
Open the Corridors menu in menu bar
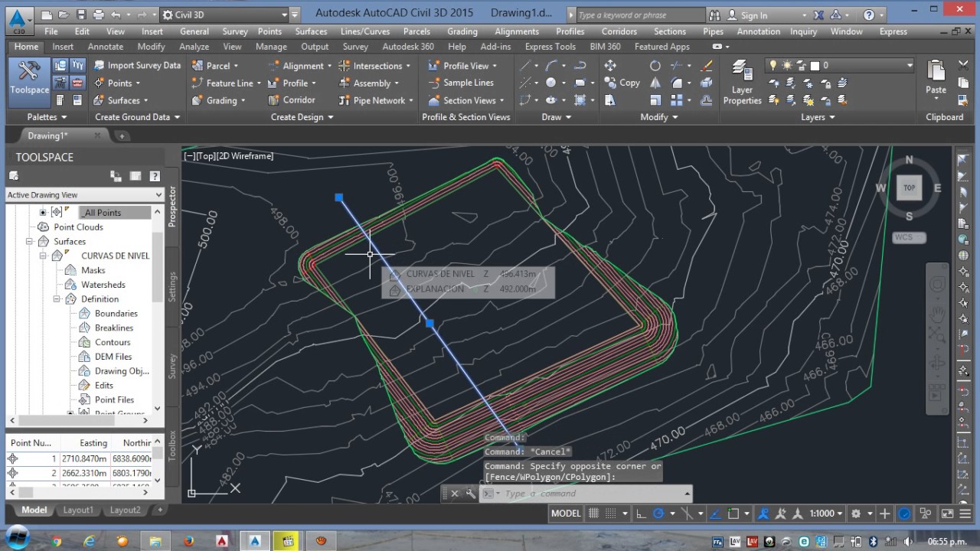pyautogui.click(x=619, y=31)
